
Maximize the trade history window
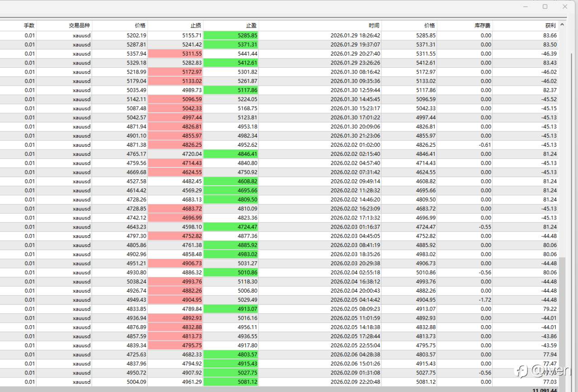pyautogui.click(x=545, y=6)
